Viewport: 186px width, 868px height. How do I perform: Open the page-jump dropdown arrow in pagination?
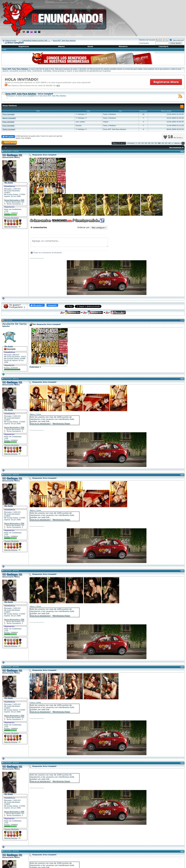183,143
